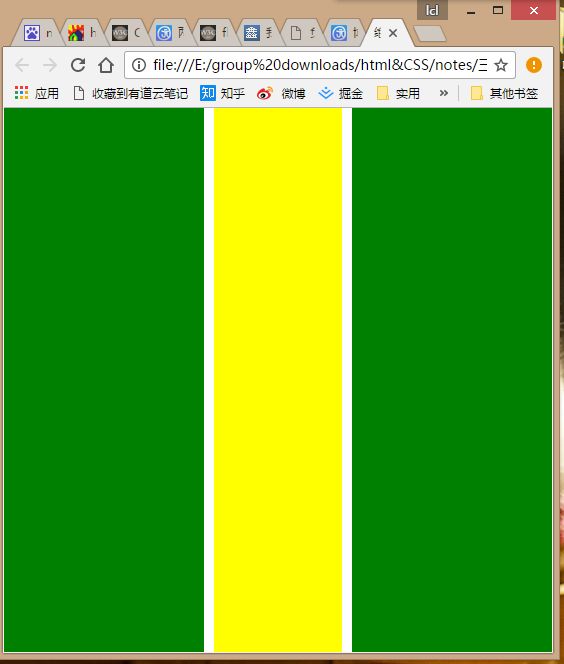Image resolution: width=564 pixels, height=664 pixels.
Task: Open a new tab
Action: point(430,33)
